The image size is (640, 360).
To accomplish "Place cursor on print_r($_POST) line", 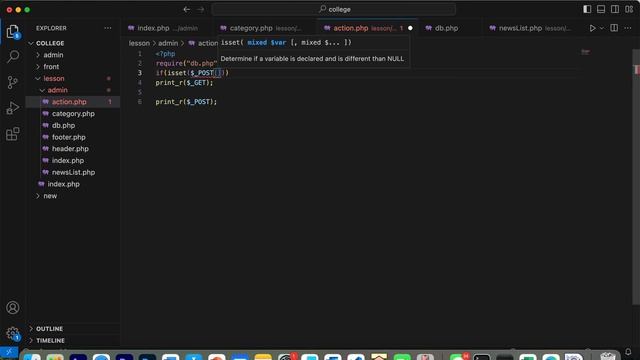I will [x=186, y=102].
